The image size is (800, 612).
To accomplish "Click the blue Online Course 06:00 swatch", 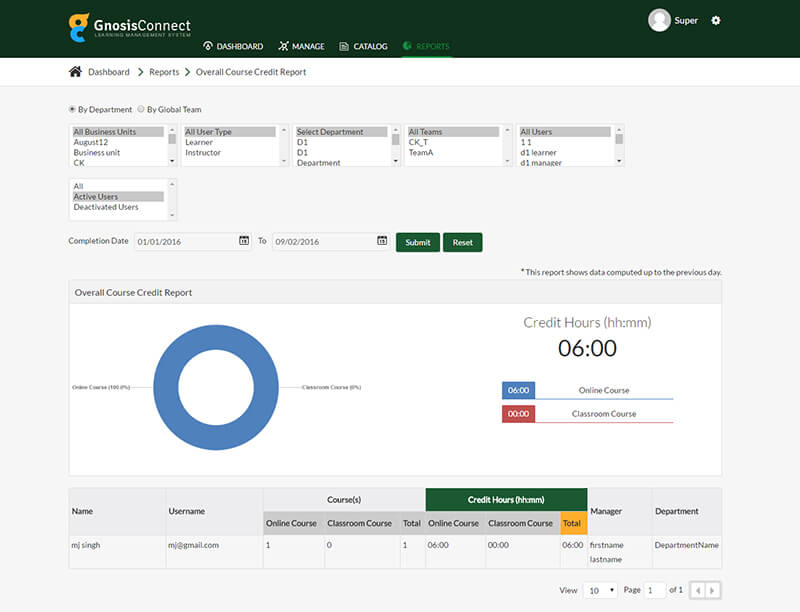I will (518, 391).
